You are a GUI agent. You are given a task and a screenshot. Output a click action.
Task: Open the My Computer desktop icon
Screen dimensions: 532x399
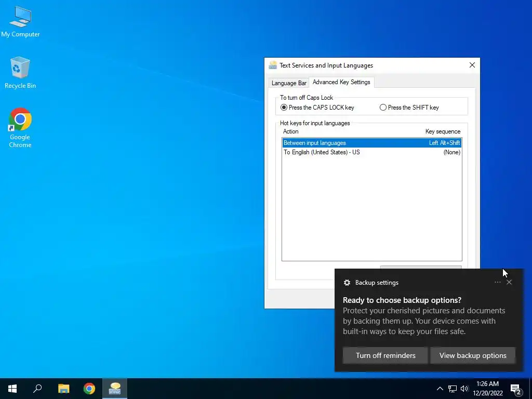click(x=20, y=22)
